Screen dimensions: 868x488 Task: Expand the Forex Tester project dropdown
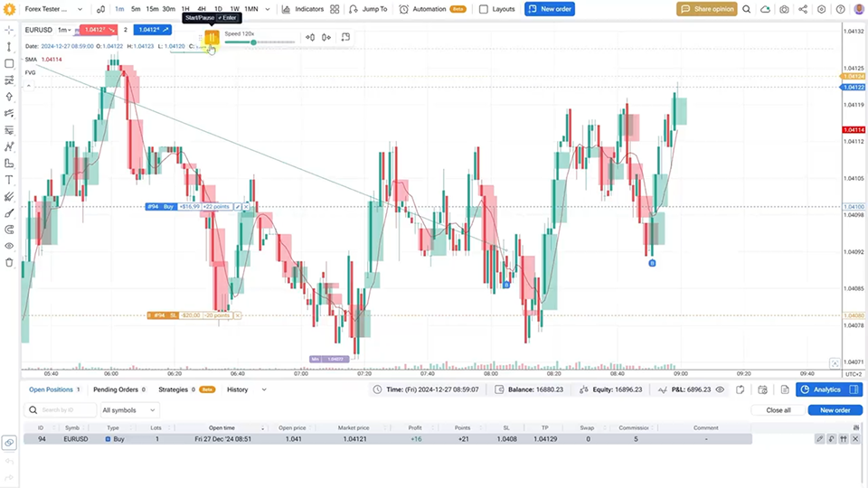(80, 9)
